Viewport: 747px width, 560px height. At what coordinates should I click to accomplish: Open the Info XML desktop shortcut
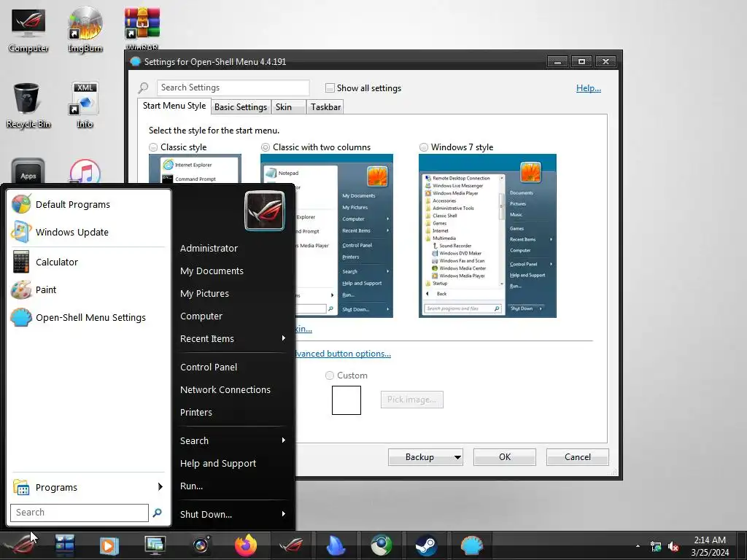[x=85, y=106]
